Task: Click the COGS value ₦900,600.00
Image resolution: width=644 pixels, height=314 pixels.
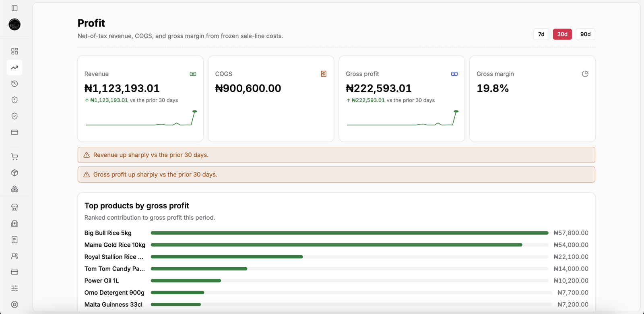Action: pos(248,88)
